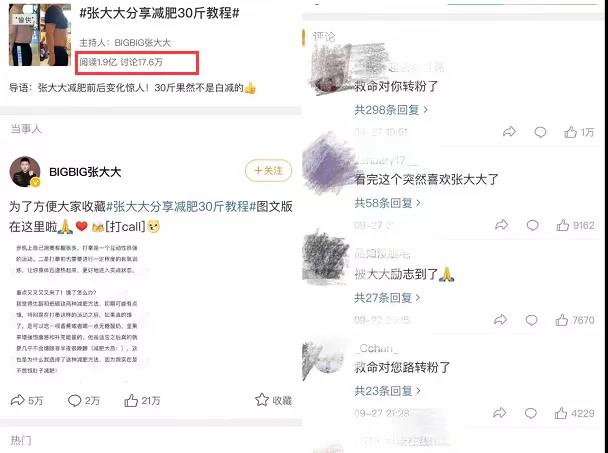The image size is (608, 453).
Task: Like the post with 21万 thumbs-up
Action: click(131, 400)
